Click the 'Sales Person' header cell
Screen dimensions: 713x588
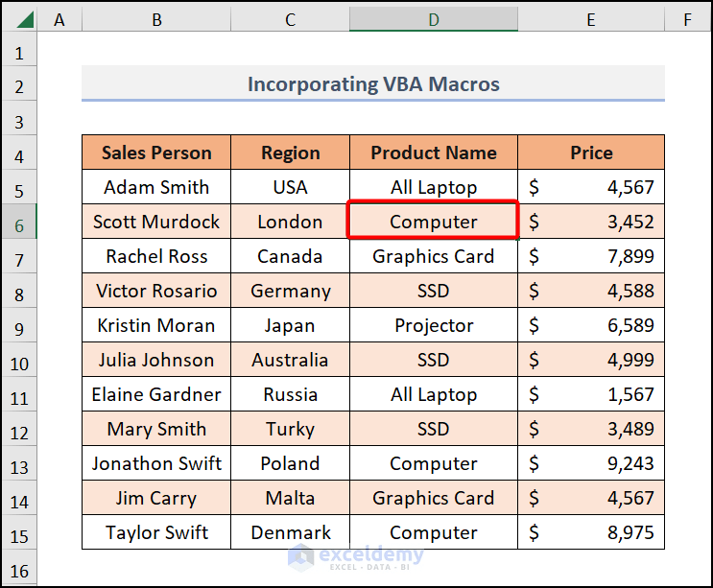(156, 153)
